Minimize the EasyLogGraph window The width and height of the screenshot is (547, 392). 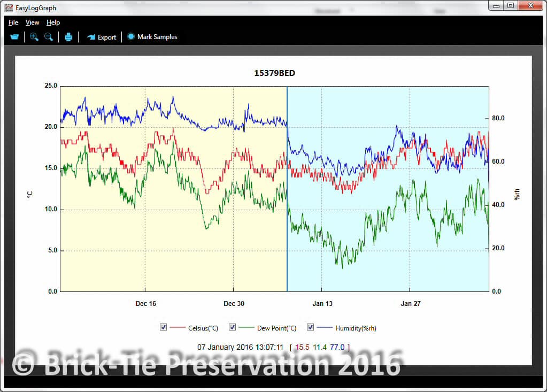click(x=497, y=6)
